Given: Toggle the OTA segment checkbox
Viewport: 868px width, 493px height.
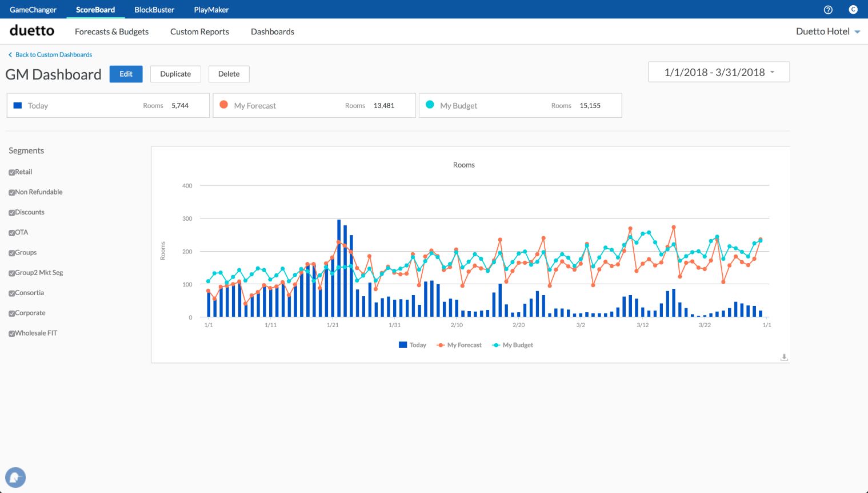Looking at the screenshot, I should pyautogui.click(x=12, y=233).
